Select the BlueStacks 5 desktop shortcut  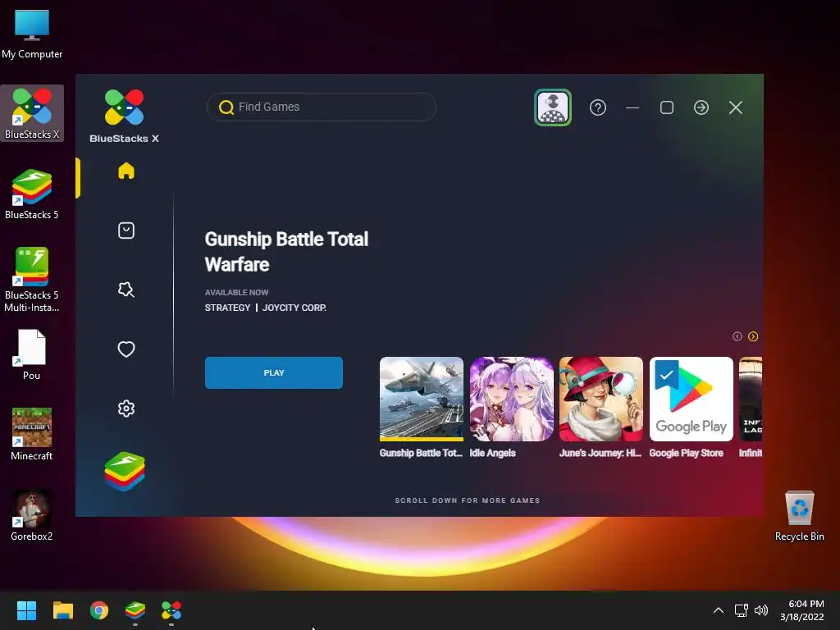[32, 194]
